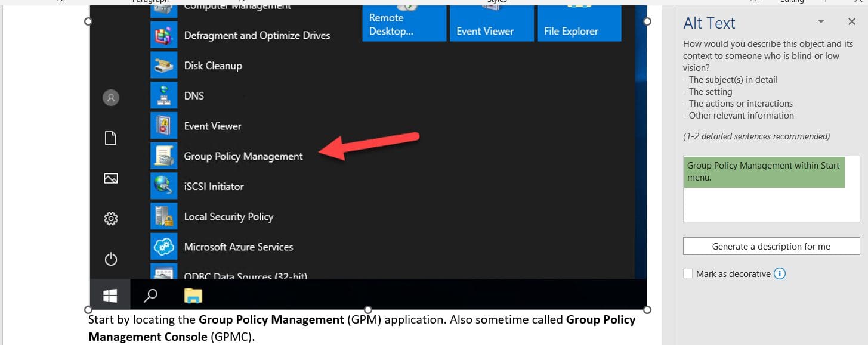This screenshot has width=868, height=345.
Task: Click the Group Policy Management icon
Action: [163, 156]
